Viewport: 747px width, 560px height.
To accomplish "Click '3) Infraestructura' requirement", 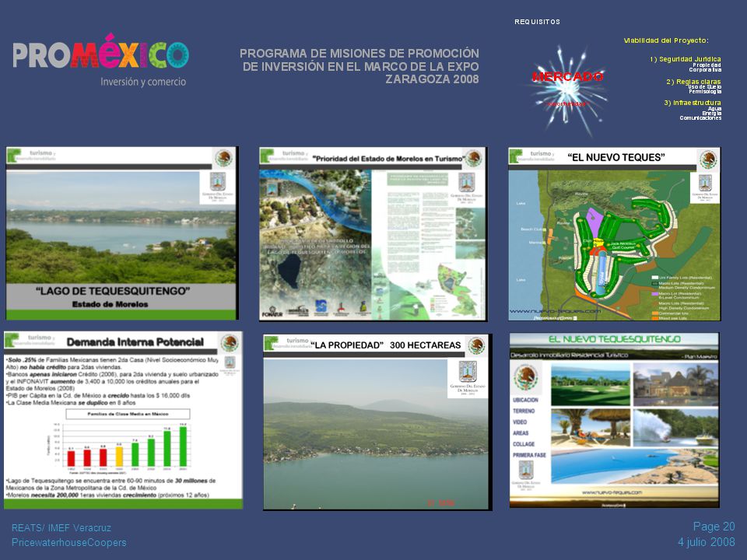I will point(693,103).
